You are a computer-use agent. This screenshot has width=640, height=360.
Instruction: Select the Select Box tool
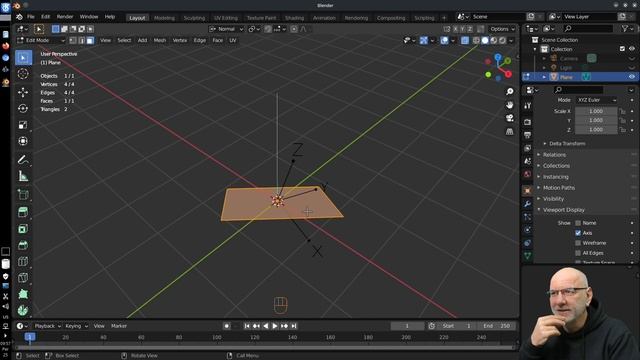pos(23,58)
